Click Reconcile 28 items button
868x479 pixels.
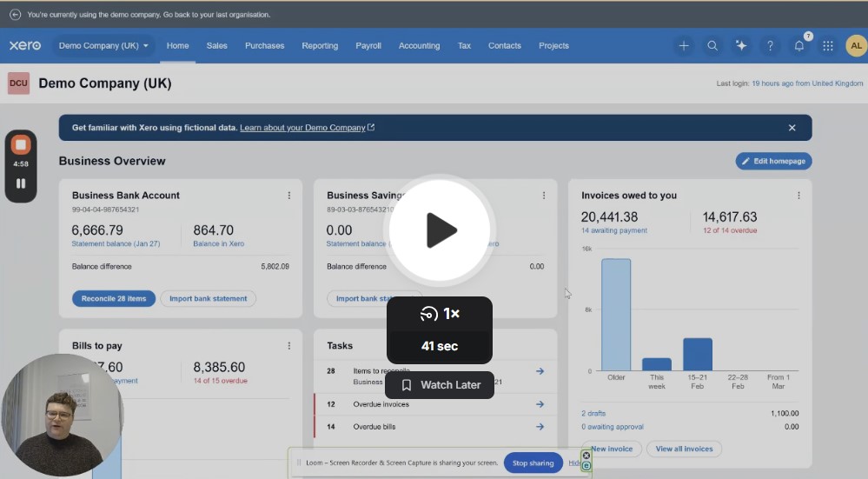click(x=114, y=298)
